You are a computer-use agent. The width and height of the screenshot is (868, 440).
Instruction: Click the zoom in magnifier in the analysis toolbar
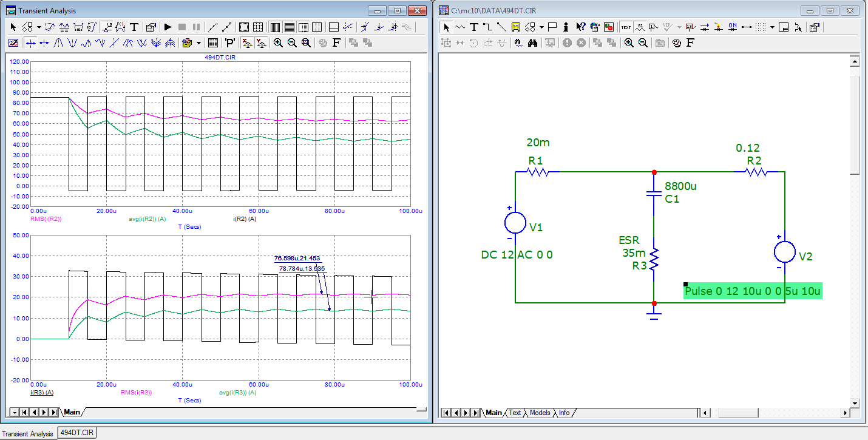pos(278,43)
